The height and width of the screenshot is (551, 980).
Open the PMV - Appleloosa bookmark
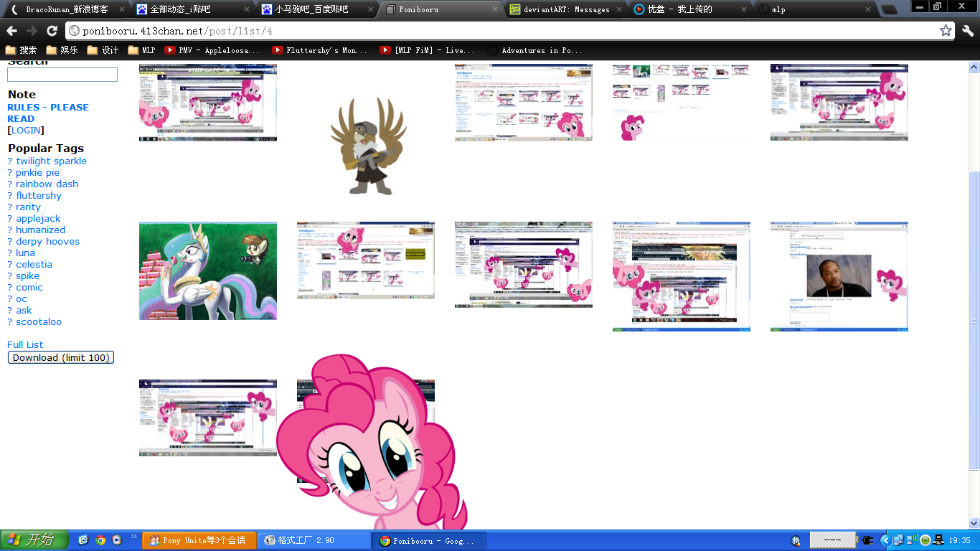(x=212, y=50)
